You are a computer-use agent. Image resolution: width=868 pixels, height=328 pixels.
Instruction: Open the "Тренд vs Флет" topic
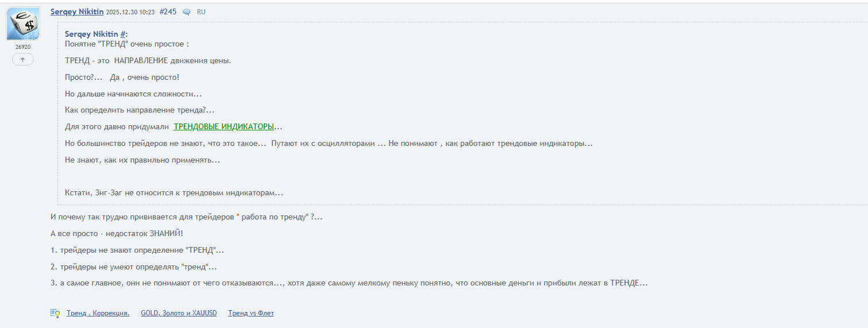click(x=251, y=313)
